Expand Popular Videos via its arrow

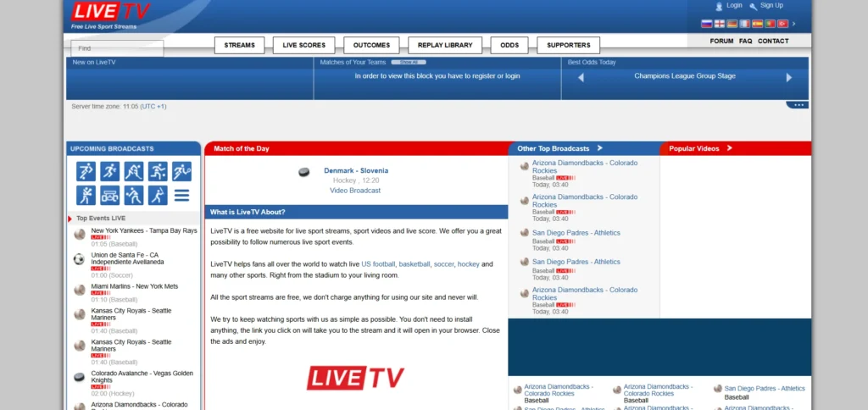(x=730, y=148)
